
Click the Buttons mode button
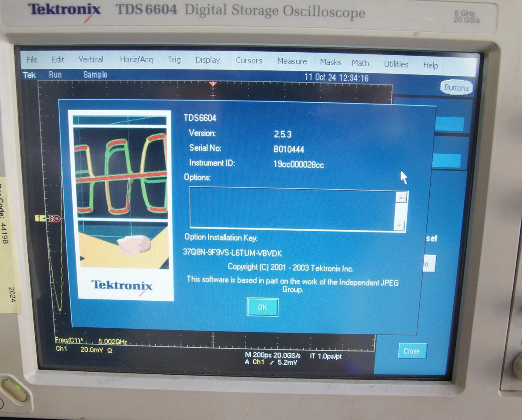[456, 87]
